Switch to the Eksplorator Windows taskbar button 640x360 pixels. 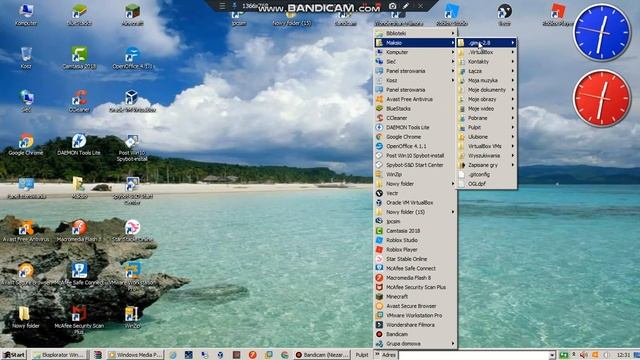tap(60, 355)
